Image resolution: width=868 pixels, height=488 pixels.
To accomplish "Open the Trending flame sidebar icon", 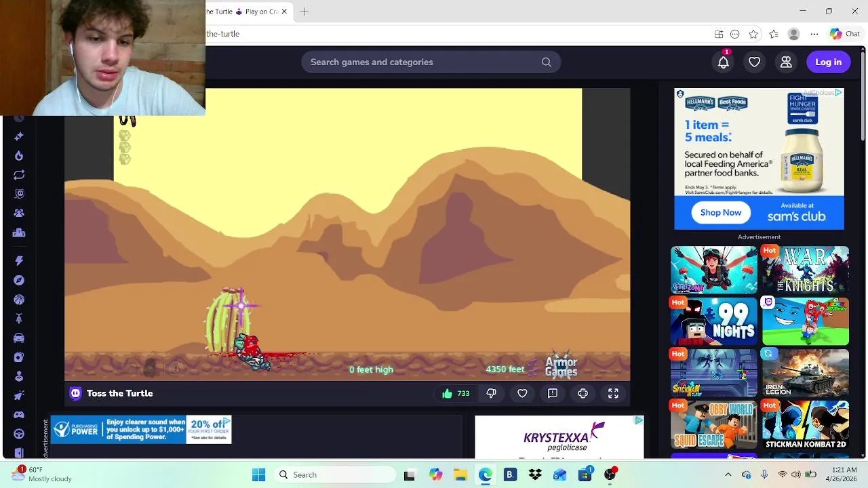I will (19, 156).
